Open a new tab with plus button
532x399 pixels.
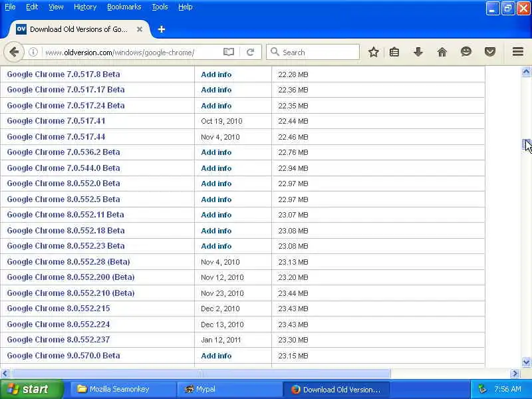(162, 29)
